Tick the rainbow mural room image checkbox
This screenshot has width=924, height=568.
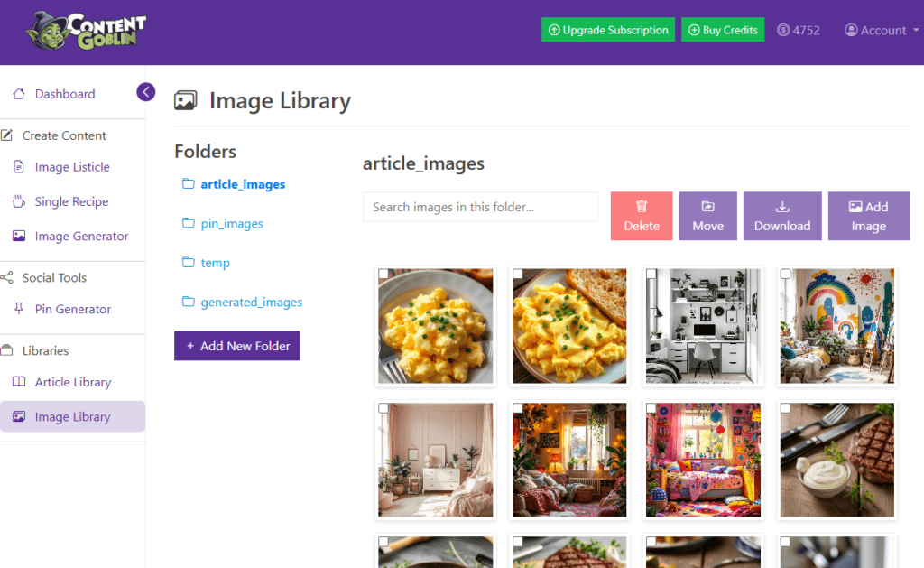point(786,274)
